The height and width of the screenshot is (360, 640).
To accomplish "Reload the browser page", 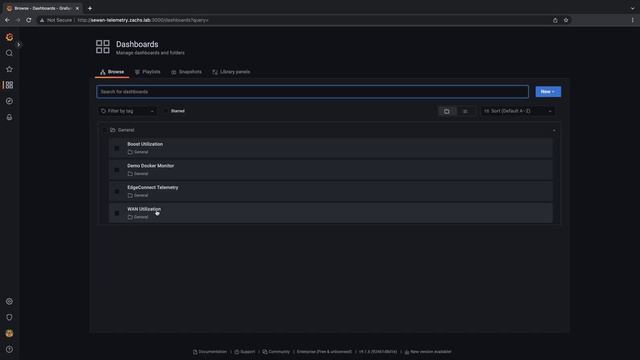I will coord(29,20).
